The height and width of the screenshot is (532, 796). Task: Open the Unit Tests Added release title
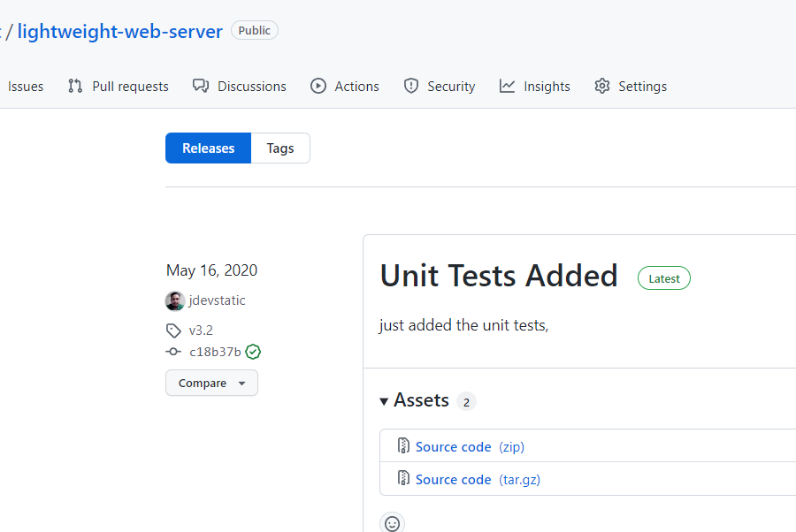coord(499,276)
